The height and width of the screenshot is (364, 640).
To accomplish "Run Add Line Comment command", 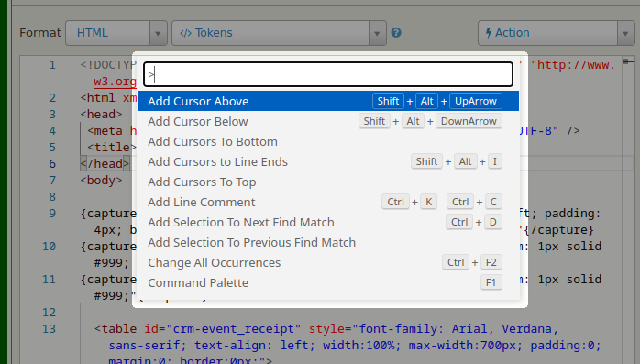I will [328, 202].
